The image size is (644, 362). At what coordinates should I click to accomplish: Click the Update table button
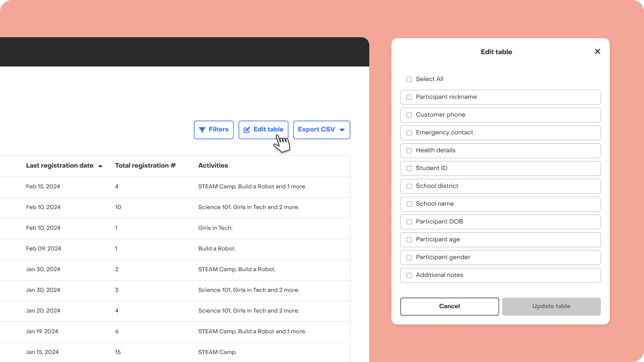[551, 306]
